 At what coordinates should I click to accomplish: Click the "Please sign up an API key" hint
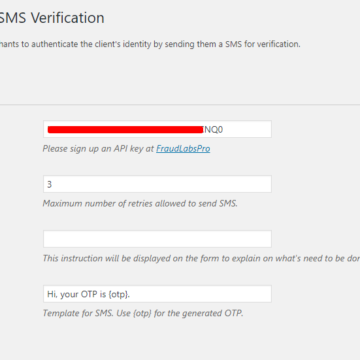[x=99, y=149]
